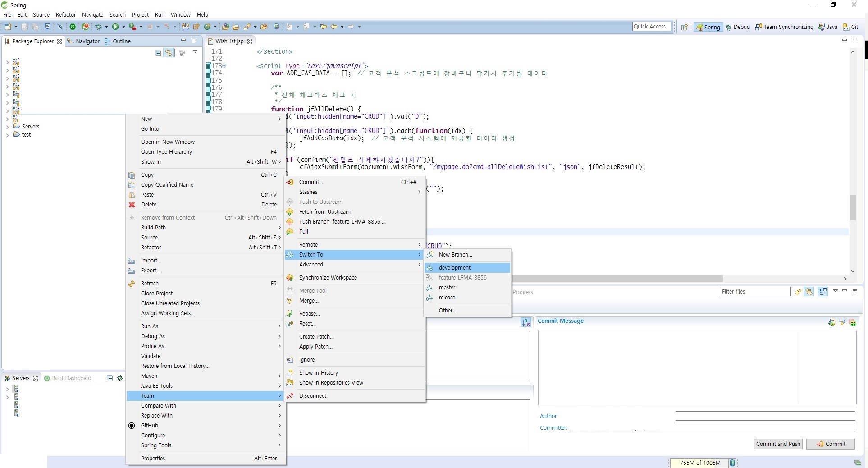Expand the test project tree node
Screen dimensions: 868x468
tap(7, 135)
